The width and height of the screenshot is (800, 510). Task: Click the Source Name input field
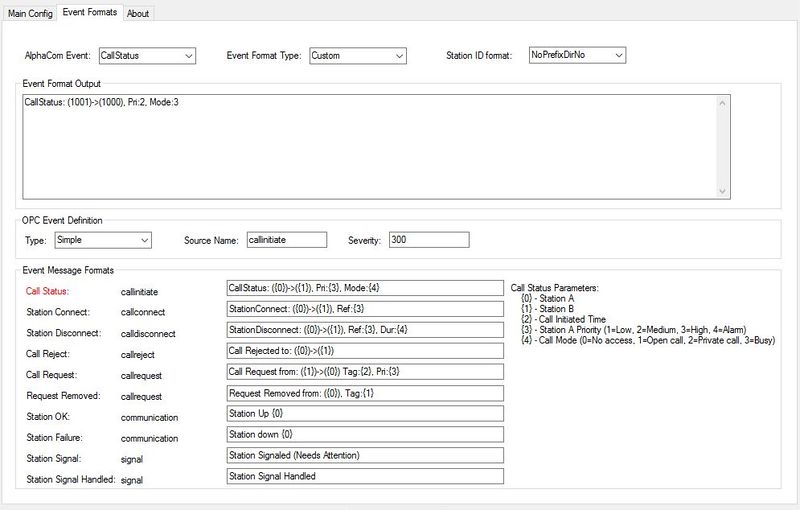pos(286,240)
